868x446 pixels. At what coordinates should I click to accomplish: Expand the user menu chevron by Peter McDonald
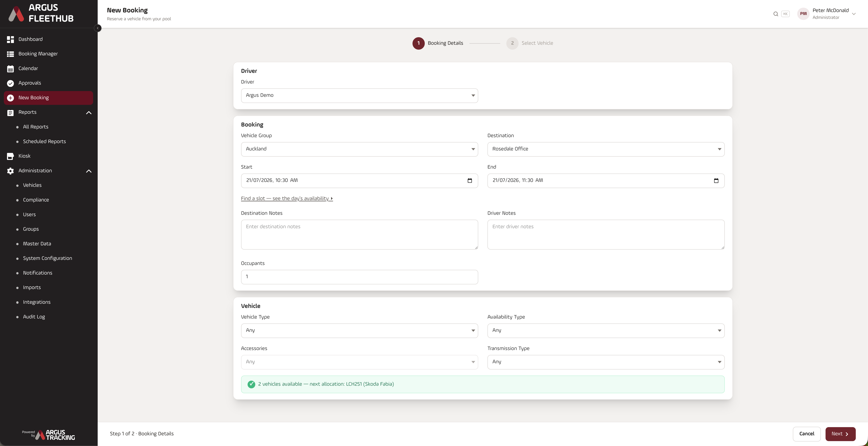[x=854, y=14]
